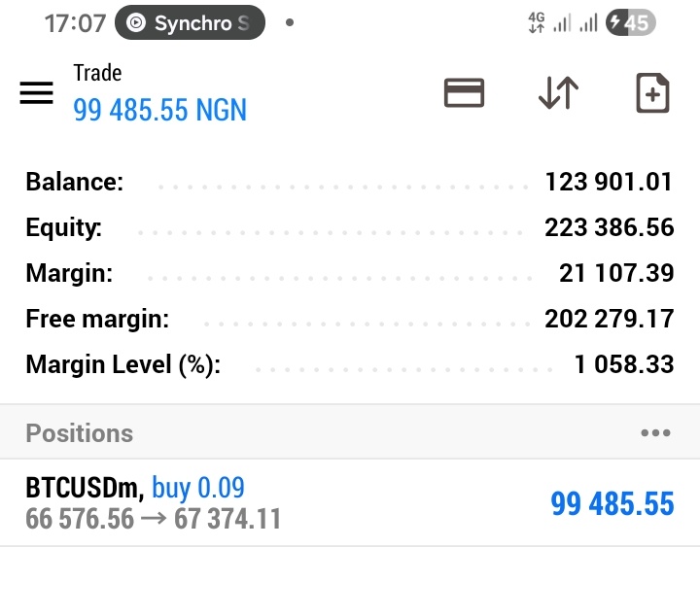Tap the Trade title
The width and height of the screenshot is (700, 616).
tap(97, 73)
